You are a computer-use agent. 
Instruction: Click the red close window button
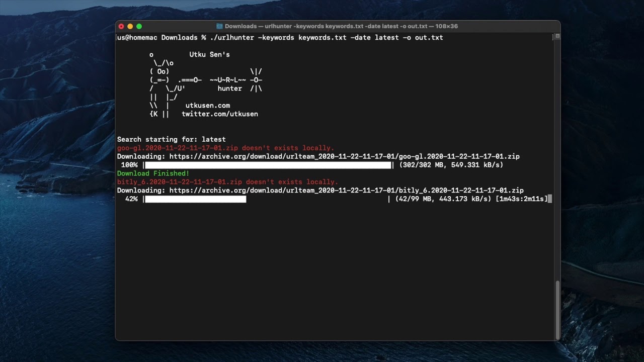pos(121,26)
